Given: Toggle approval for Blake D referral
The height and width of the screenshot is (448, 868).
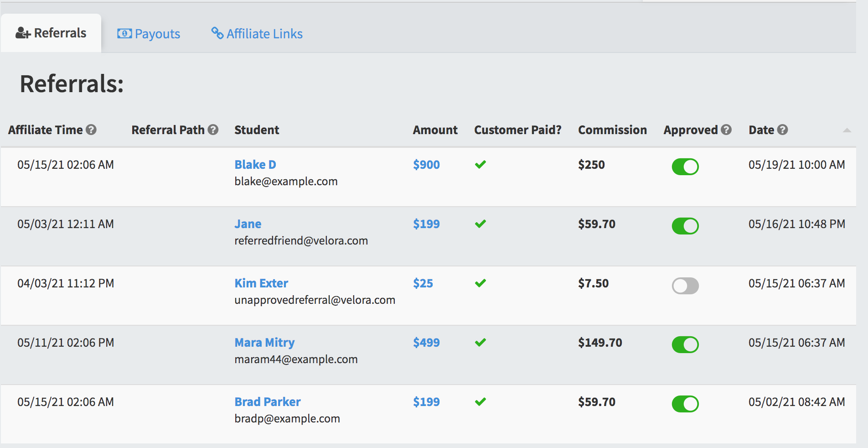Looking at the screenshot, I should [x=685, y=167].
